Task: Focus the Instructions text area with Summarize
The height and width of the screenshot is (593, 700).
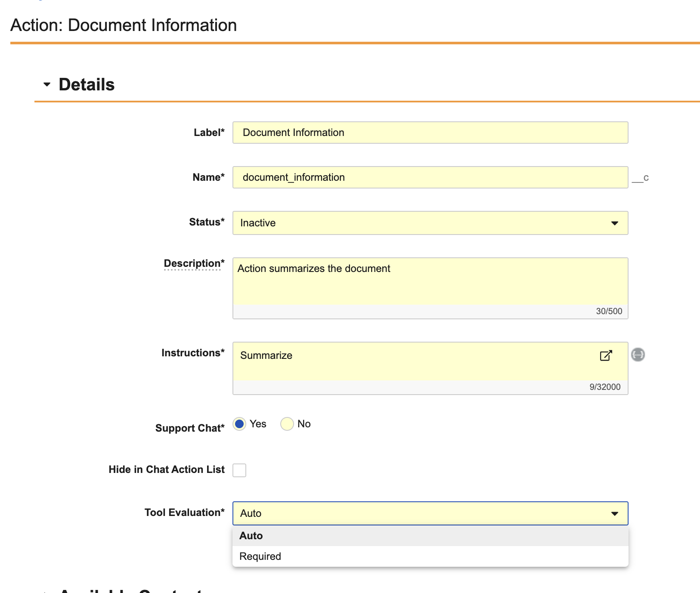Action: click(x=413, y=361)
